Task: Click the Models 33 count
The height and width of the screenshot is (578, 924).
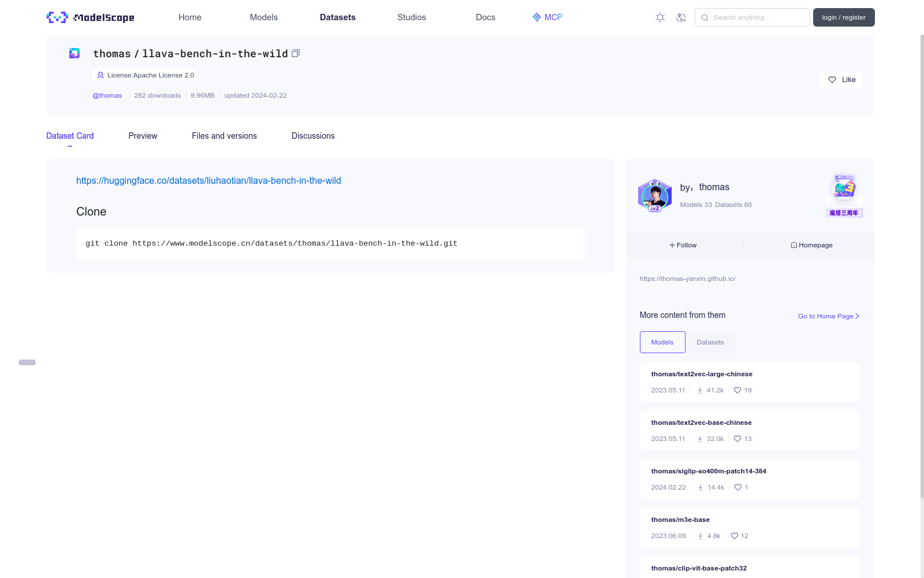Action: [696, 205]
